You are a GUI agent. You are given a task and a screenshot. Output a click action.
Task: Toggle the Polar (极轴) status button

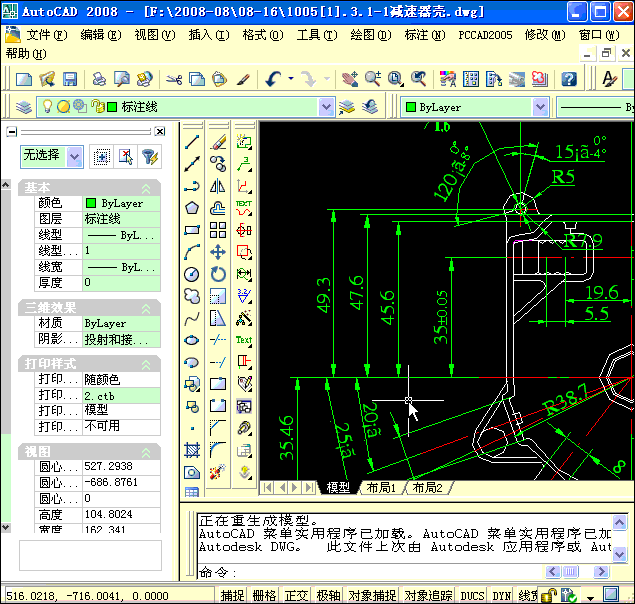(328, 595)
